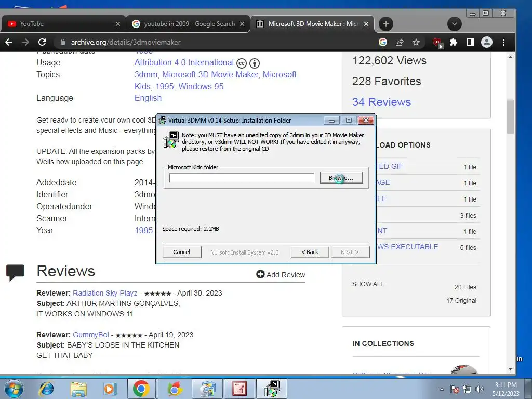Image resolution: width=532 pixels, height=399 pixels.
Task: Open the uBlock extension icon
Action: tap(438, 43)
